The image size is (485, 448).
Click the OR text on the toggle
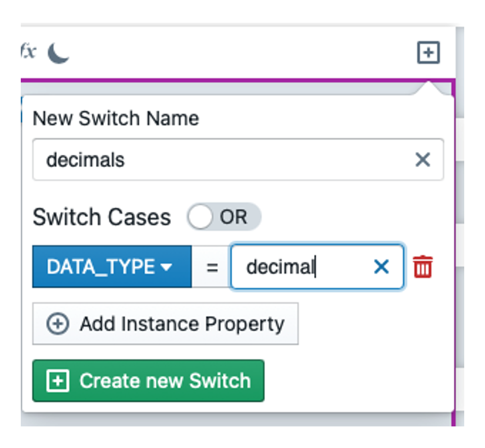click(234, 217)
